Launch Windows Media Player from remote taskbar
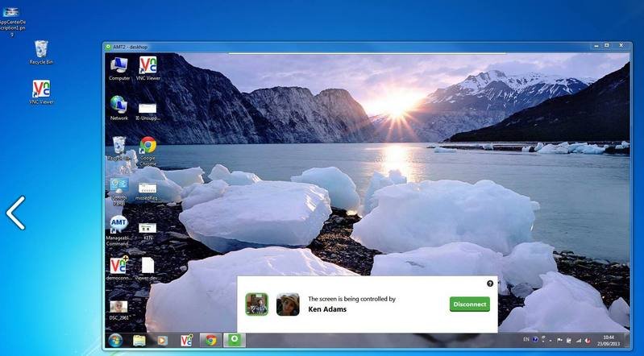Image resolution: width=644 pixels, height=356 pixels. [x=163, y=341]
